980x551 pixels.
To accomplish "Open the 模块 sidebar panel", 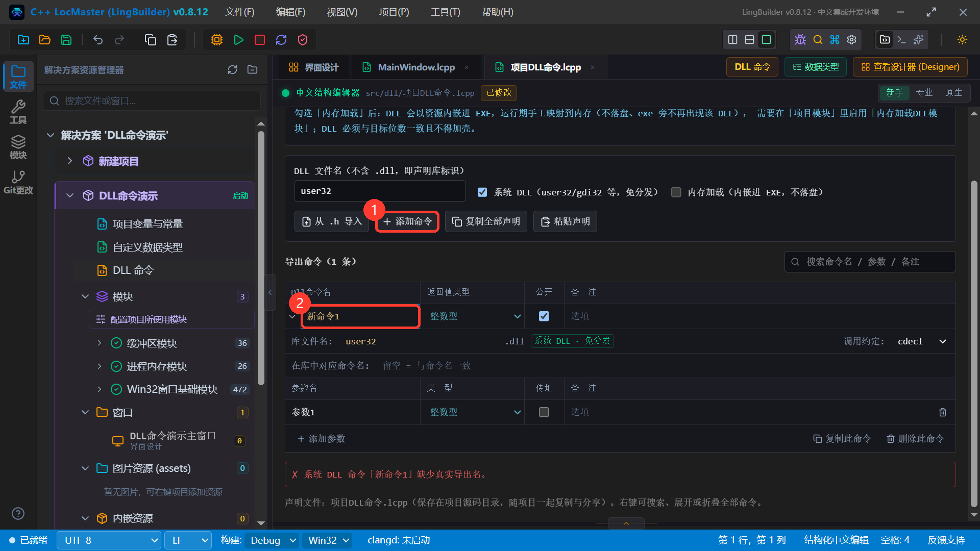I will (x=18, y=147).
